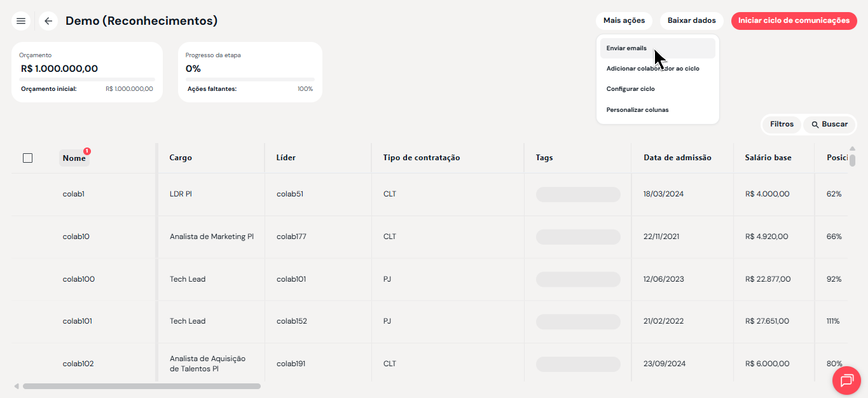Viewport: 868px width, 398px height.
Task: Select Personalizar colunas menu entry
Action: 637,110
